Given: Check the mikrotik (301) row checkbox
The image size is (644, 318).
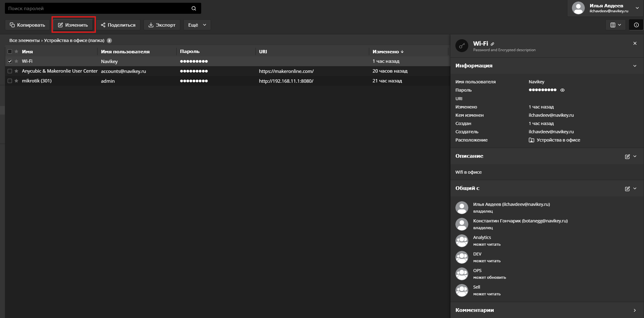Looking at the screenshot, I should [x=10, y=81].
